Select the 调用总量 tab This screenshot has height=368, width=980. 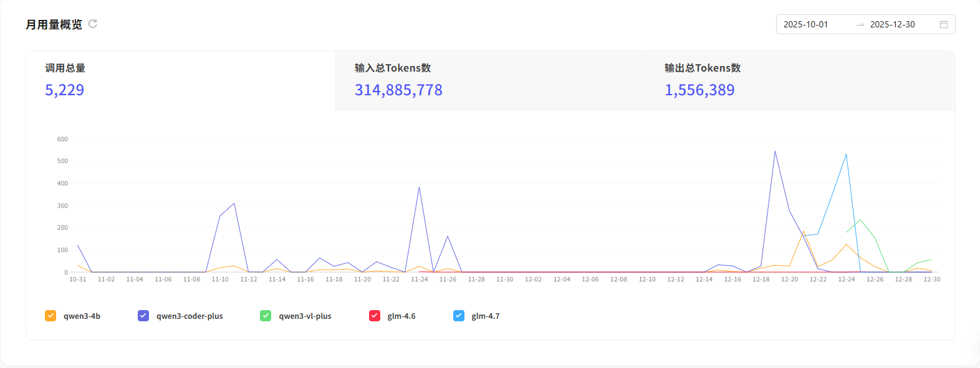tap(181, 80)
